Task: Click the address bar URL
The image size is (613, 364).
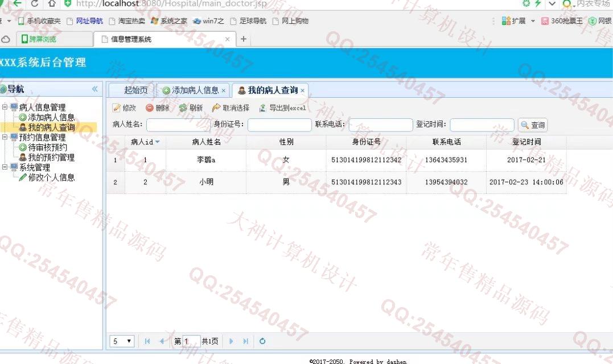Action: click(x=171, y=4)
